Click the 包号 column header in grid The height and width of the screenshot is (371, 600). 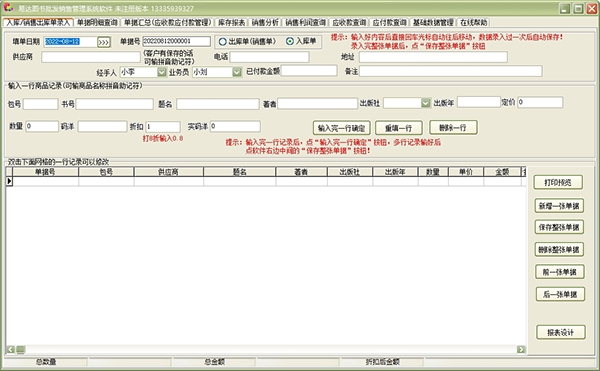coord(106,172)
